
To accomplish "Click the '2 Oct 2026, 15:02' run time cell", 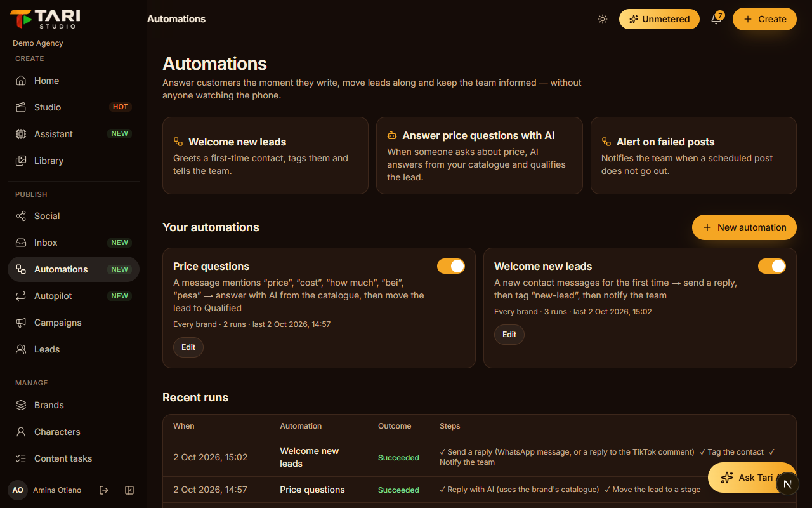I will [x=210, y=457].
